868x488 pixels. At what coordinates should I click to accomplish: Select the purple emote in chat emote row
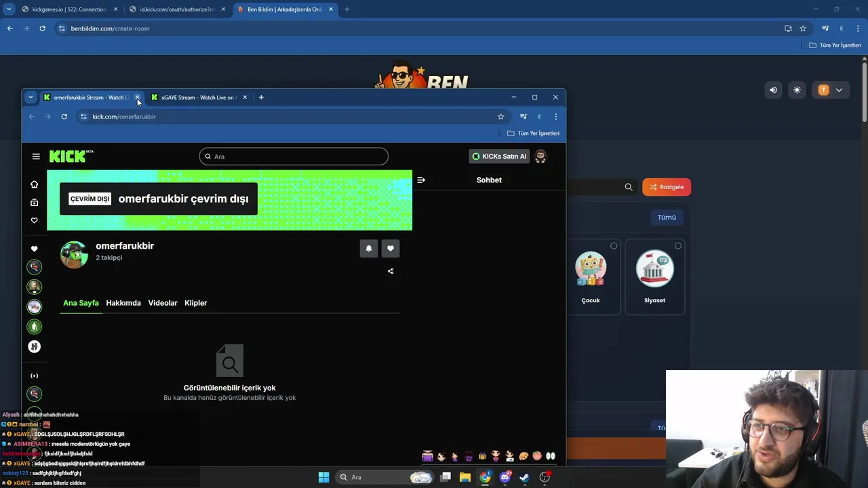click(x=428, y=456)
